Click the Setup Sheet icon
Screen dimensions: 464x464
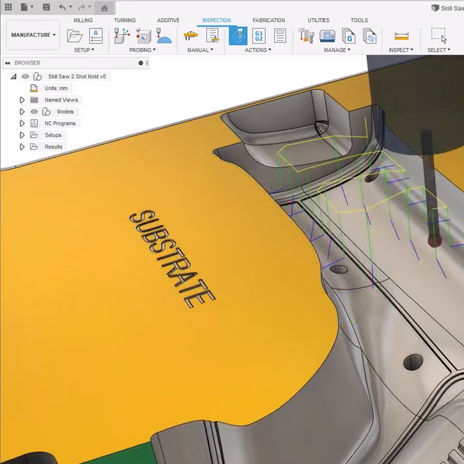pyautogui.click(x=280, y=36)
